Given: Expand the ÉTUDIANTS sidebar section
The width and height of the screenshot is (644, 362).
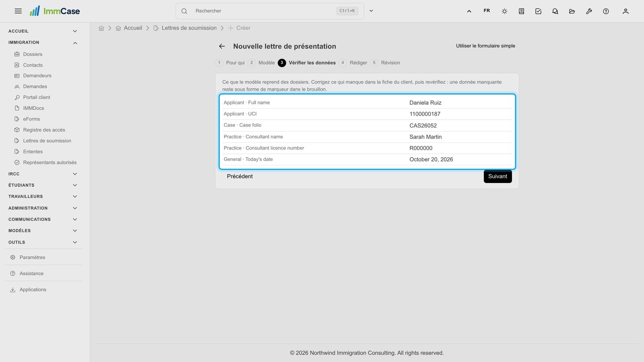Looking at the screenshot, I should click(x=43, y=185).
